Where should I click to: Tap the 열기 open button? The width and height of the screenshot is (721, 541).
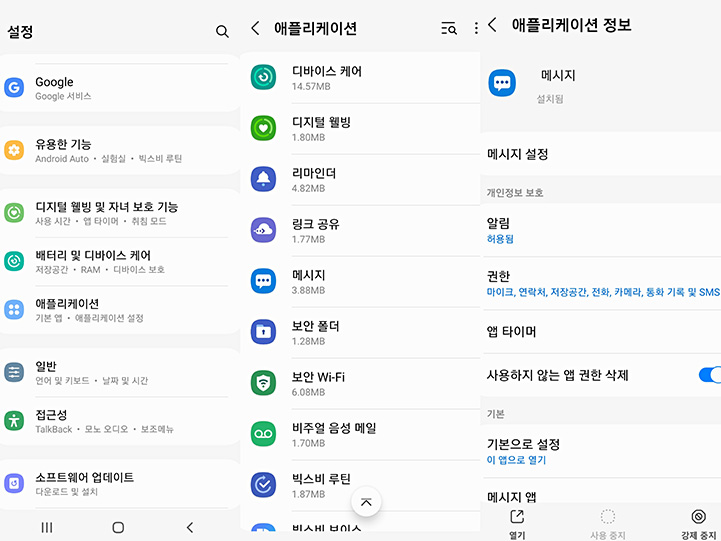[517, 524]
